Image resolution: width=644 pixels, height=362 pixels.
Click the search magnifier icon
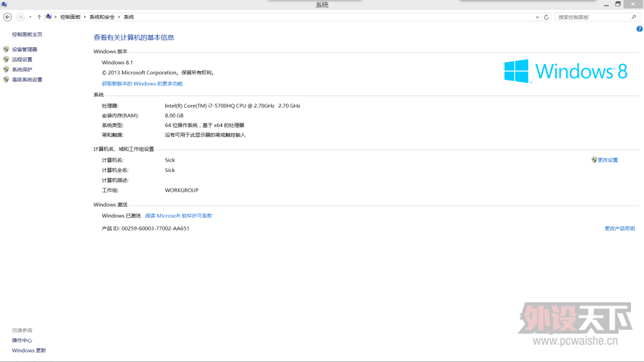click(x=634, y=17)
